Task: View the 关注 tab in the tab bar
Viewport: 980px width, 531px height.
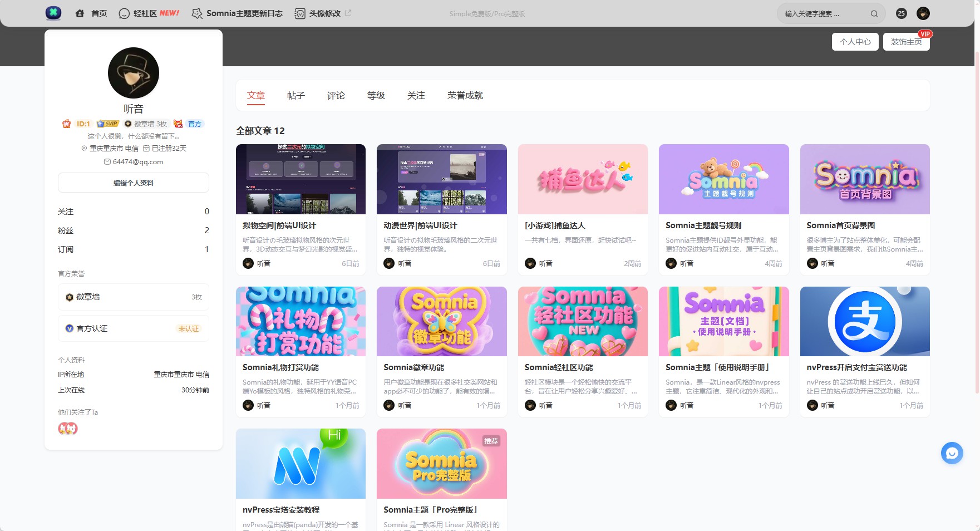Action: pyautogui.click(x=416, y=95)
